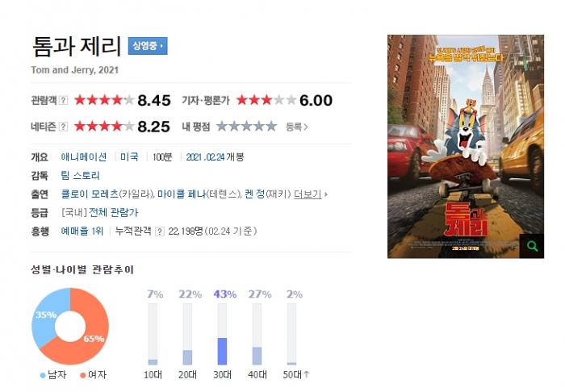
Task: Open the 미국 country link
Action: [129, 157]
